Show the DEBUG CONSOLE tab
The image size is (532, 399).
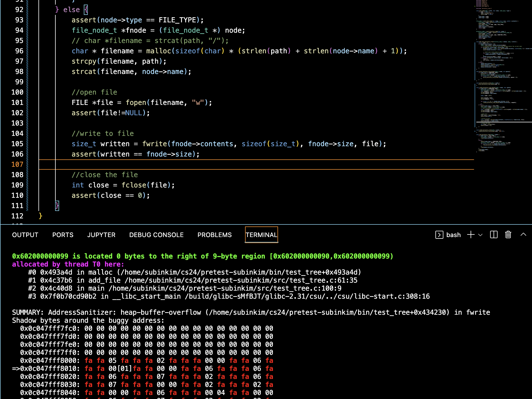click(x=156, y=235)
